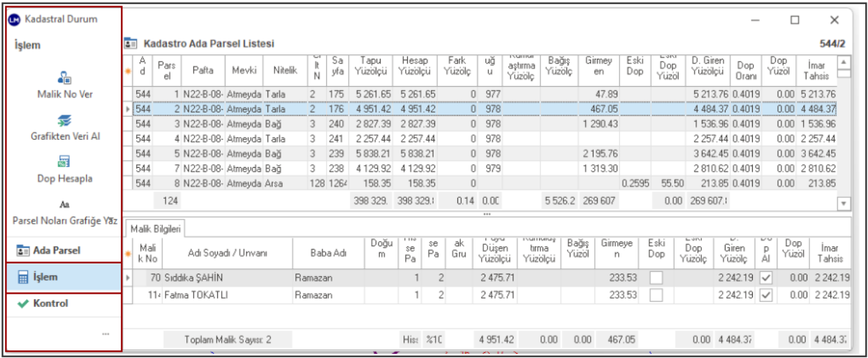The height and width of the screenshot is (358, 868).
Task: Expand sidebar overflow with three dots
Action: click(105, 334)
